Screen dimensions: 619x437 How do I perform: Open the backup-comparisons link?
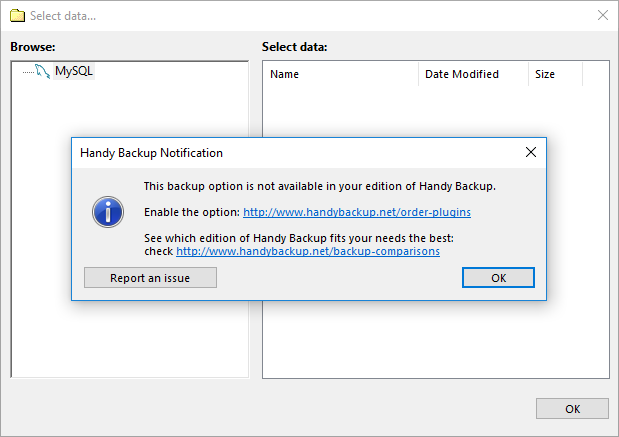[308, 251]
